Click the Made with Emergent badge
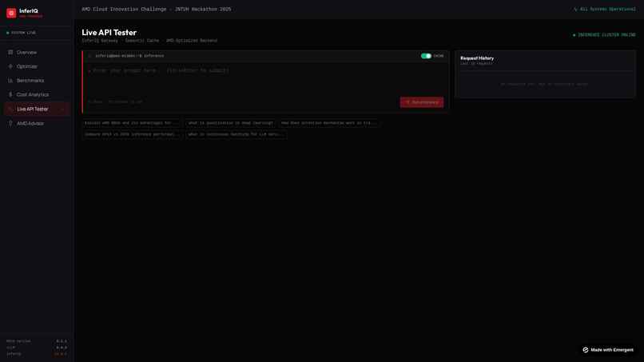Viewport: 644px width, 362px height. point(608,350)
